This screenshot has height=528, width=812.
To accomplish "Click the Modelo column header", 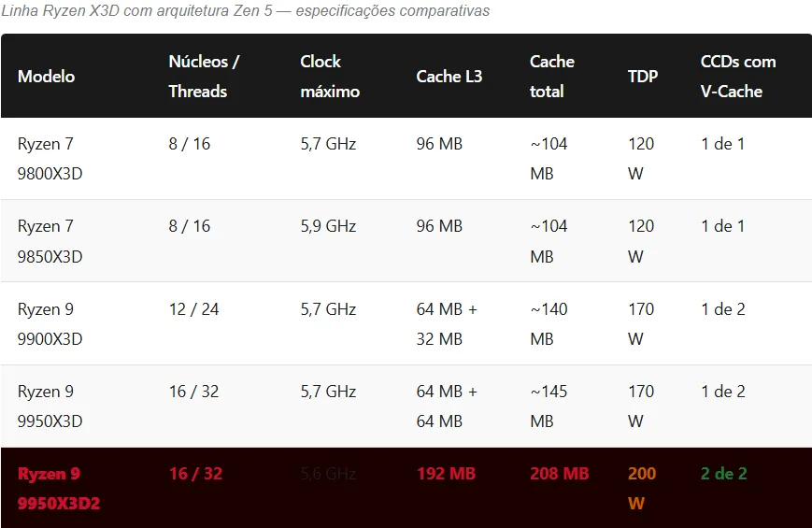I will pyautogui.click(x=47, y=77).
